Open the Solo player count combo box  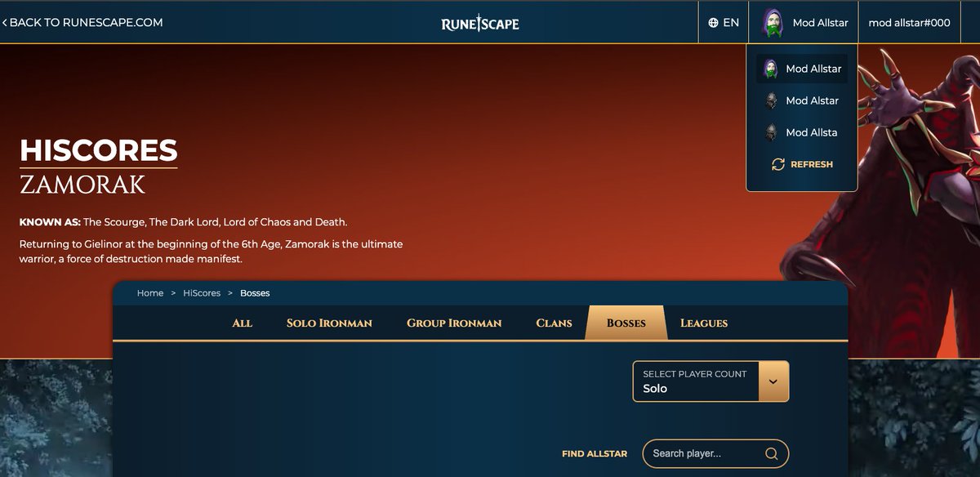pos(710,381)
